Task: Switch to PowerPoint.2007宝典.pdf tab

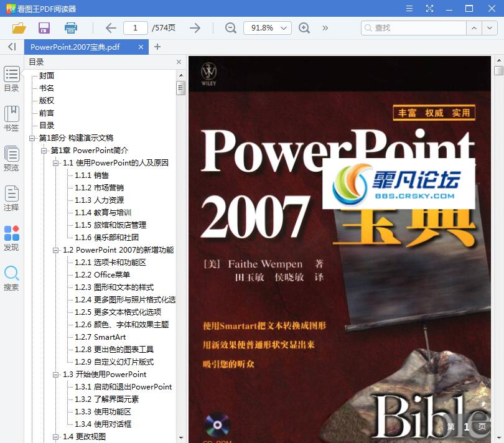Action: tap(75, 47)
